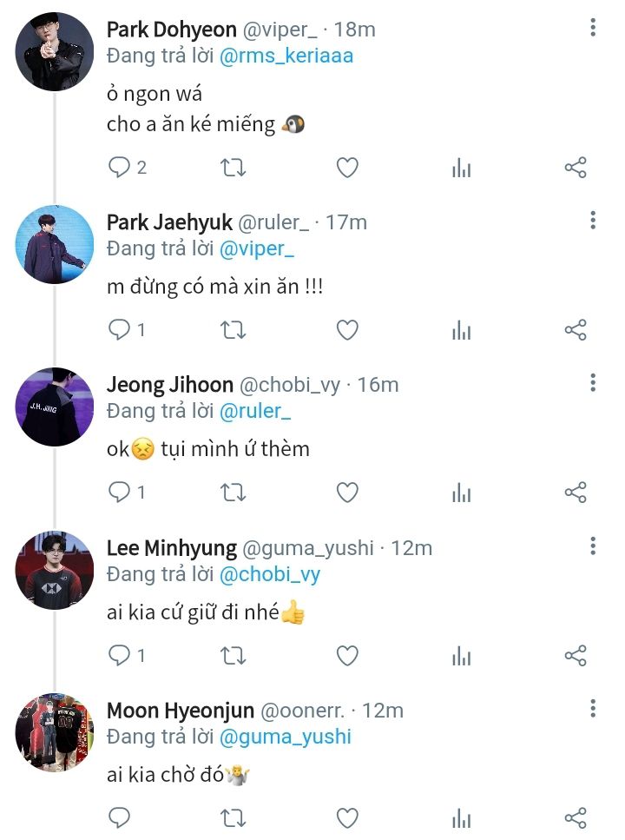625x840 pixels.
Task: Open more options for Park Dohyeon's tweet
Action: coord(593,27)
